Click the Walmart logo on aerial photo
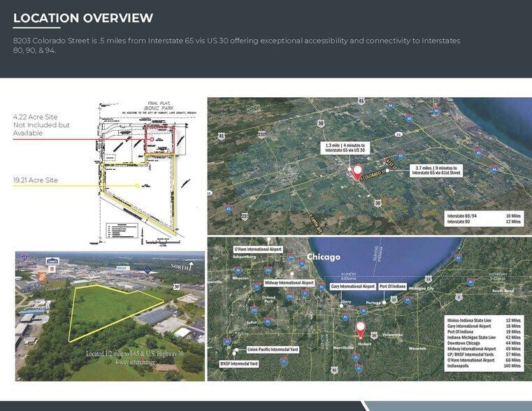The image size is (532, 411). pos(122,267)
